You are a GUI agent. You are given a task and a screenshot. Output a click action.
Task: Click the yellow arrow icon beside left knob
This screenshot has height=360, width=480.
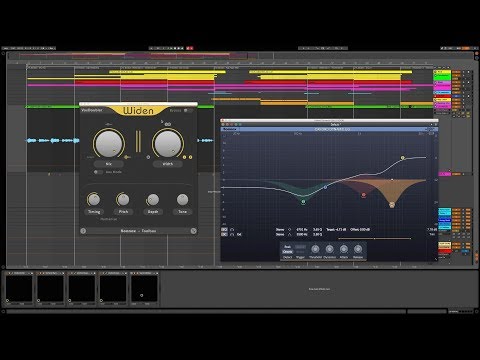click(127, 157)
